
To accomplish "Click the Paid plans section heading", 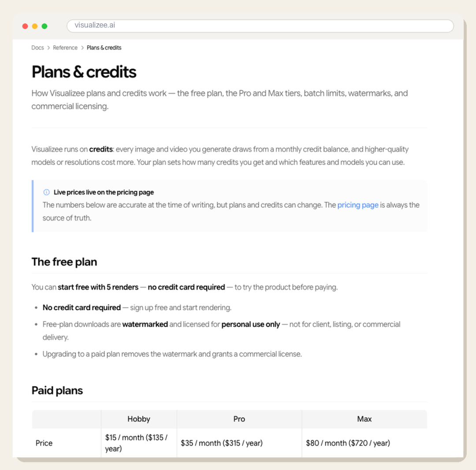I will click(57, 391).
